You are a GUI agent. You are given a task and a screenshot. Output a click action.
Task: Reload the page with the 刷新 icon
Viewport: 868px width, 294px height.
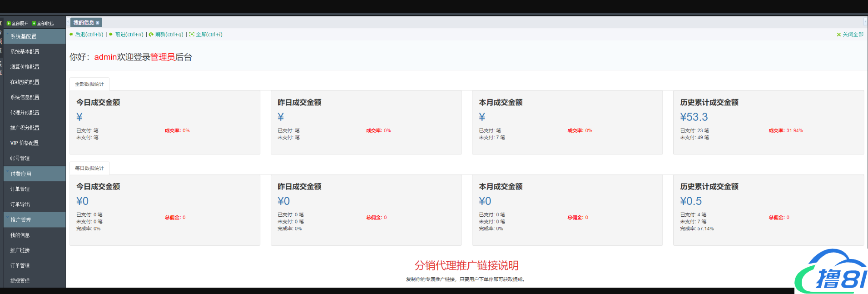151,35
